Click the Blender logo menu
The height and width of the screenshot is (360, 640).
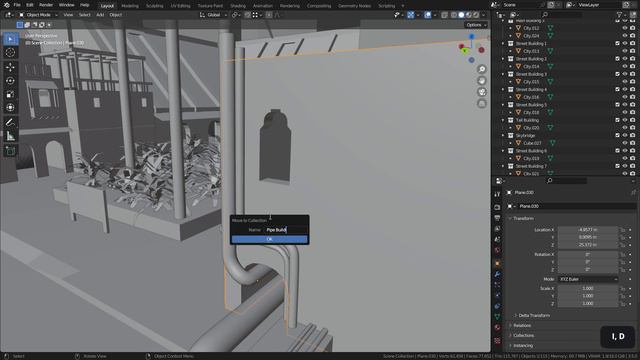click(x=7, y=5)
